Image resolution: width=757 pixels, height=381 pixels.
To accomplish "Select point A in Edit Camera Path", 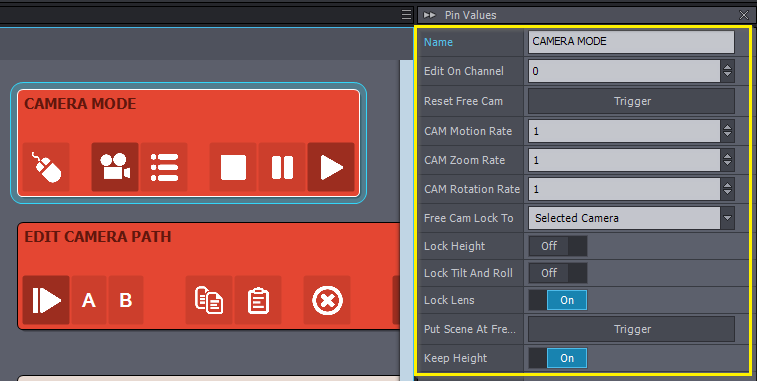I will (89, 300).
